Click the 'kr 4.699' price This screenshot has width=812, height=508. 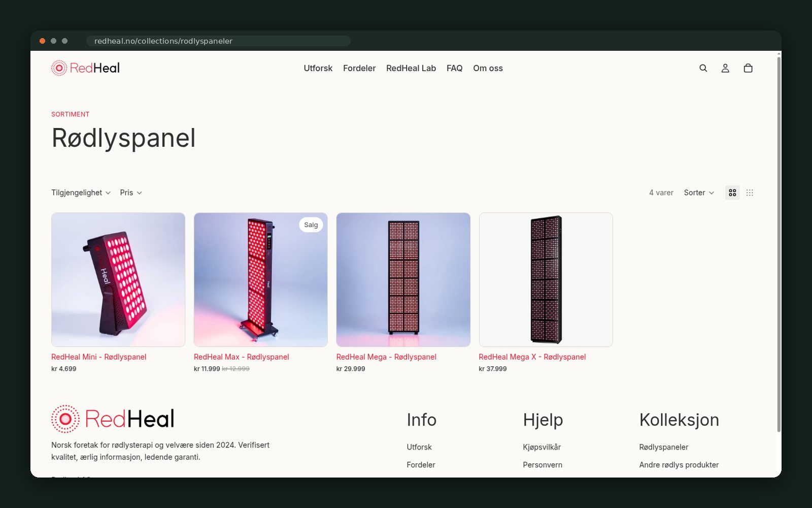tap(64, 369)
